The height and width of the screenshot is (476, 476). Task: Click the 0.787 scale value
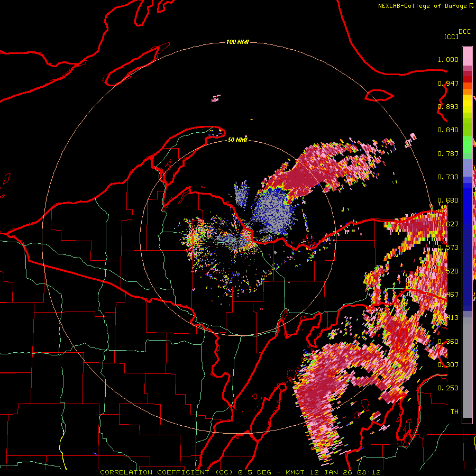click(448, 153)
